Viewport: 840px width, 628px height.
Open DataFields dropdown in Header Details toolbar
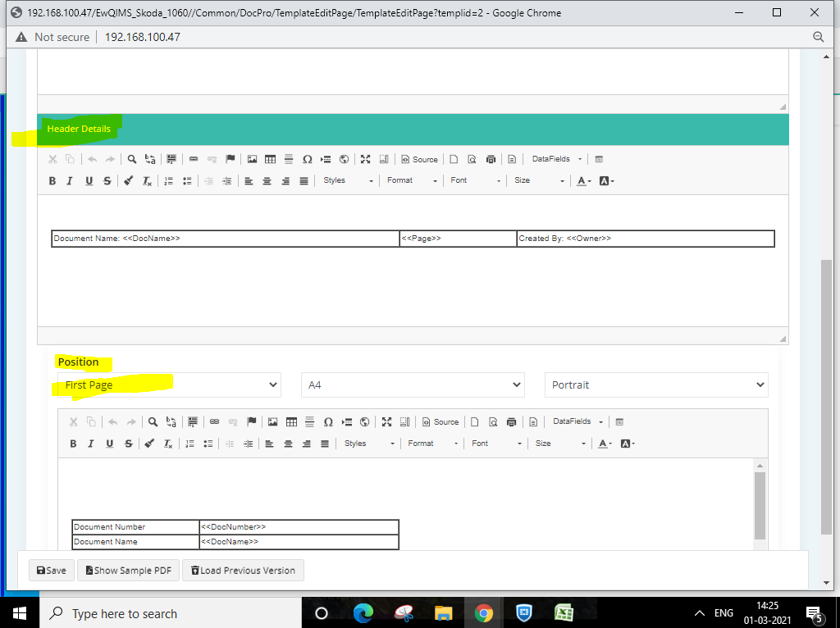[x=557, y=159]
